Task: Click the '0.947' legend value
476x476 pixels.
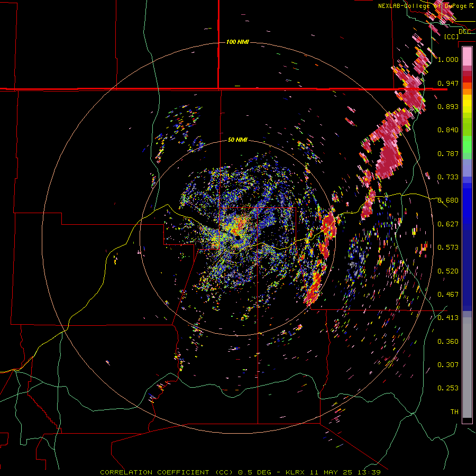Action: 448,83
